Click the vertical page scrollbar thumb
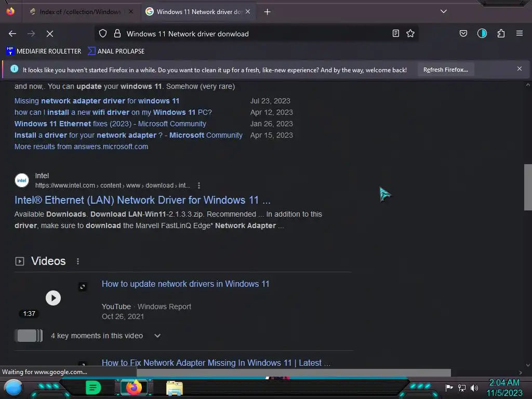The image size is (532, 399). click(x=528, y=187)
